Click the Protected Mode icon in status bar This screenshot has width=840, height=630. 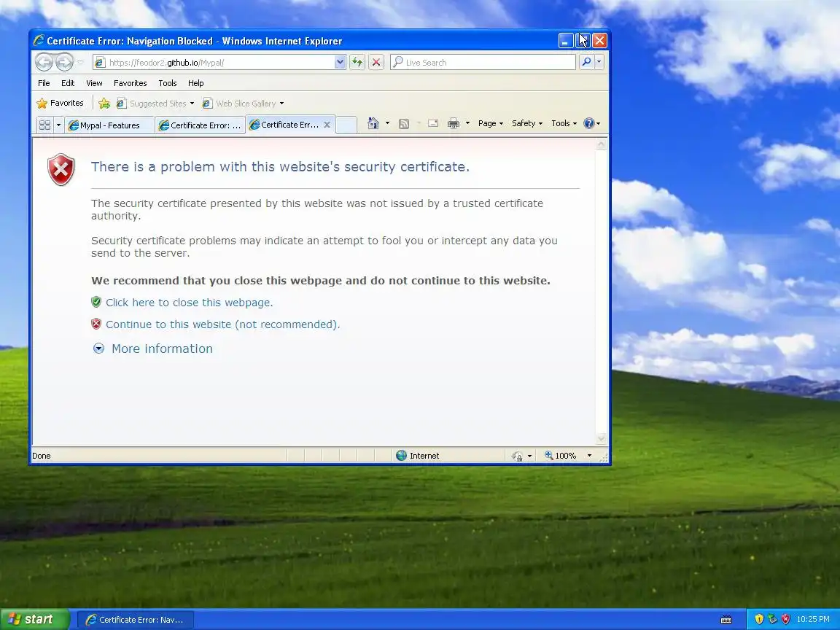click(x=517, y=456)
